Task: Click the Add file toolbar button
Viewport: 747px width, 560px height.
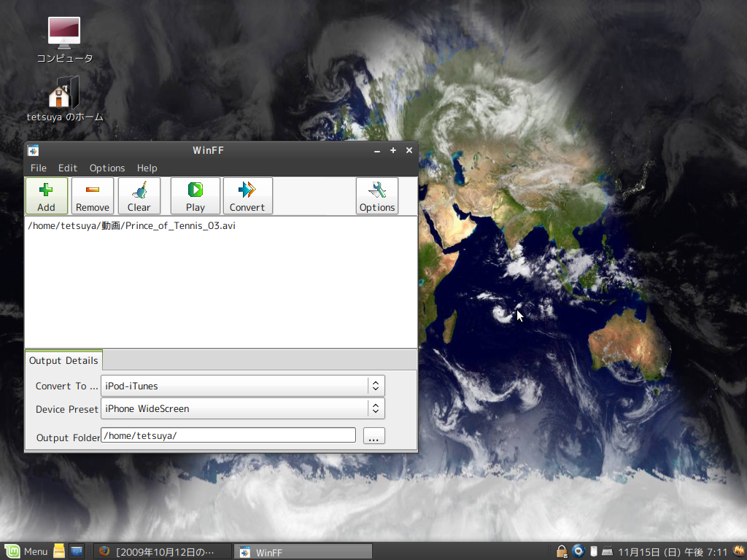Action: [x=47, y=196]
